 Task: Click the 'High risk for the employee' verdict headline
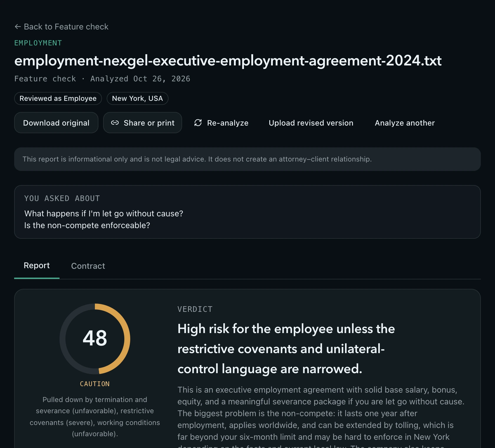pos(286,349)
